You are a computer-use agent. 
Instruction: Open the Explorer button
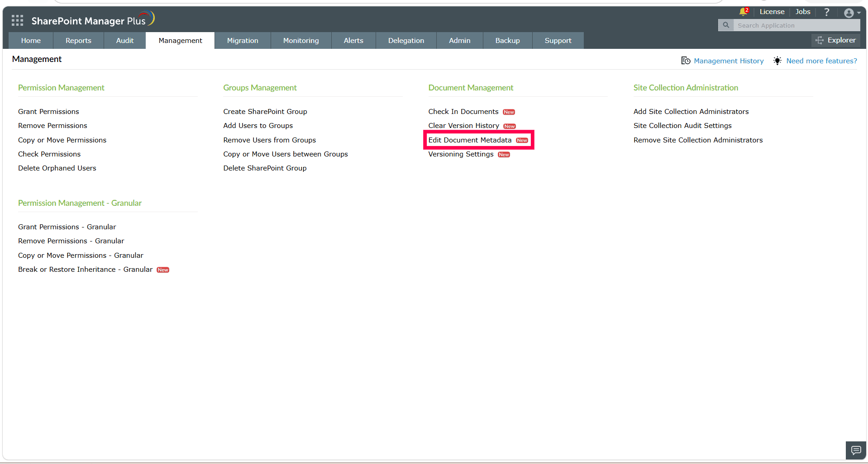click(x=836, y=40)
